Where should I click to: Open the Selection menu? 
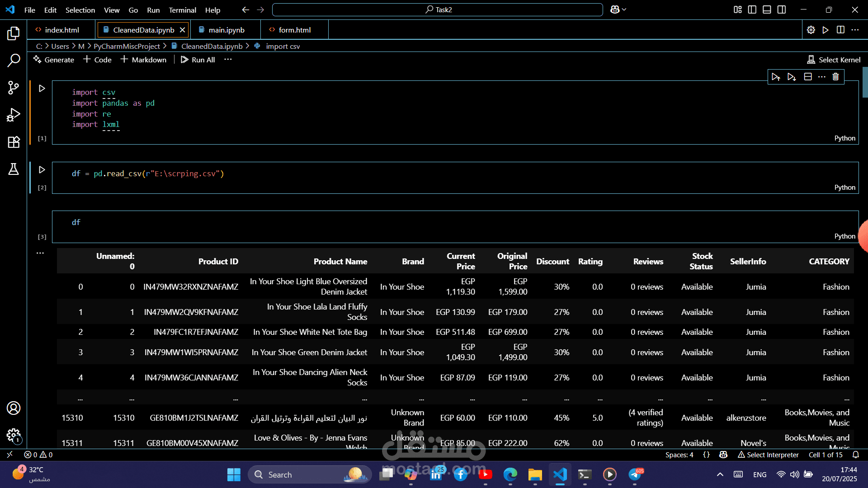80,10
